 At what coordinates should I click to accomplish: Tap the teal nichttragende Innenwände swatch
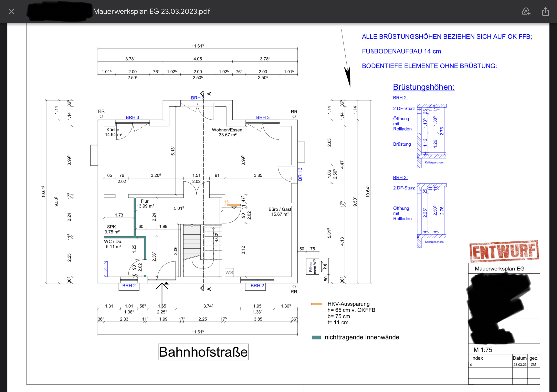point(316,337)
